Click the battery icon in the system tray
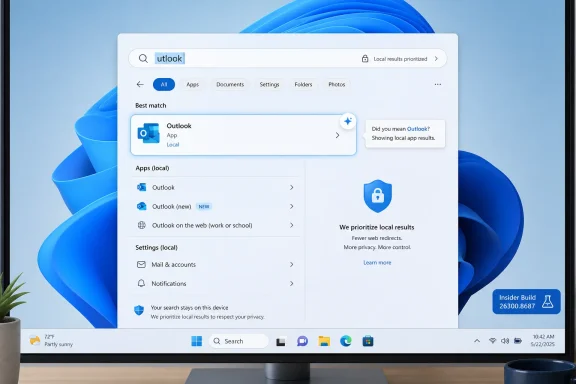The height and width of the screenshot is (384, 576). point(518,341)
